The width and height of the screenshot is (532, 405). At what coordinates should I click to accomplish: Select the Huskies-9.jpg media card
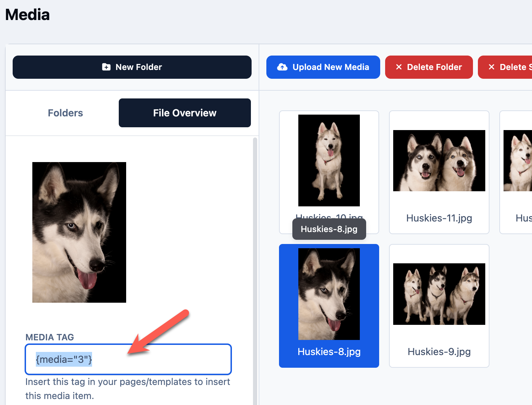pyautogui.click(x=439, y=306)
